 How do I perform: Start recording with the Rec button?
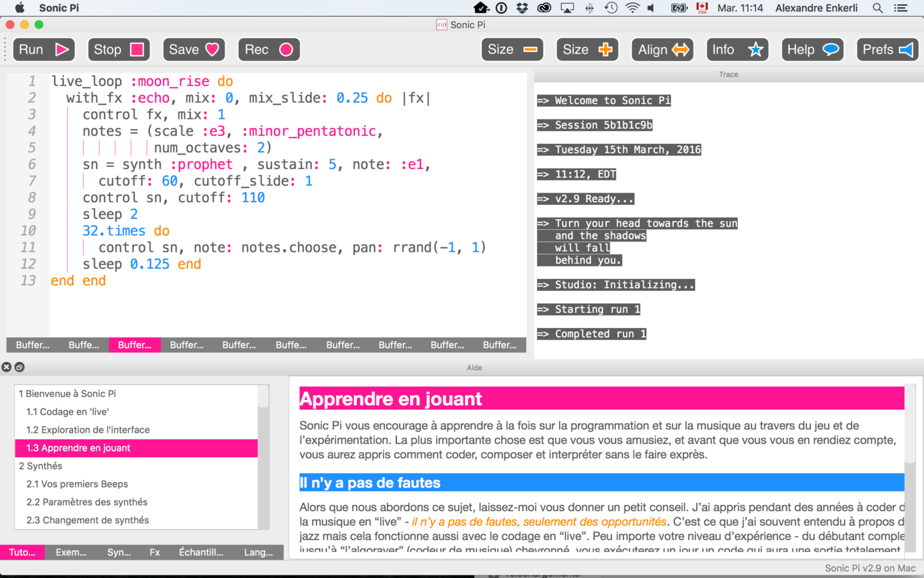tap(269, 49)
